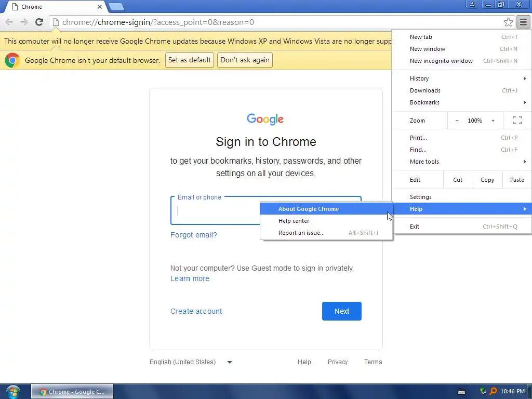
Task: Click the blue Next button
Action: (x=342, y=311)
